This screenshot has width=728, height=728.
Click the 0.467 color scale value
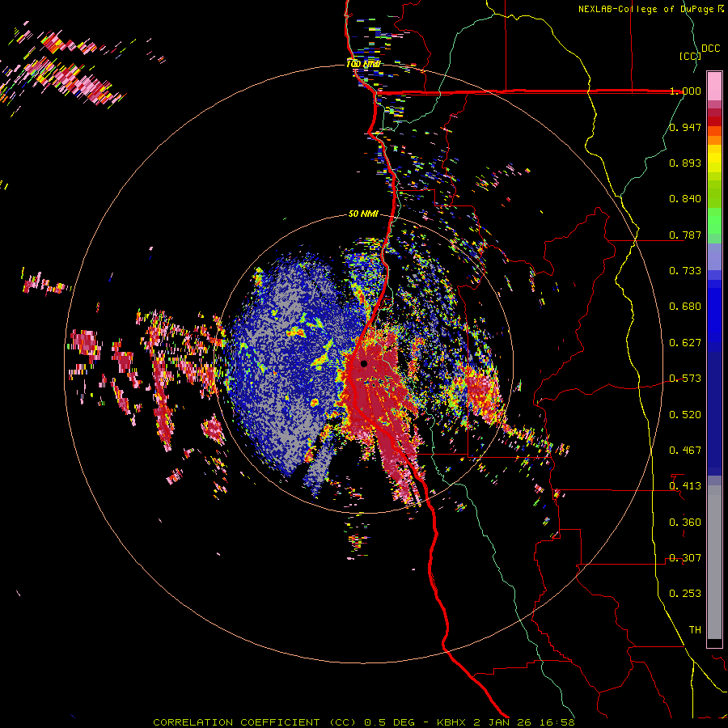pyautogui.click(x=685, y=451)
